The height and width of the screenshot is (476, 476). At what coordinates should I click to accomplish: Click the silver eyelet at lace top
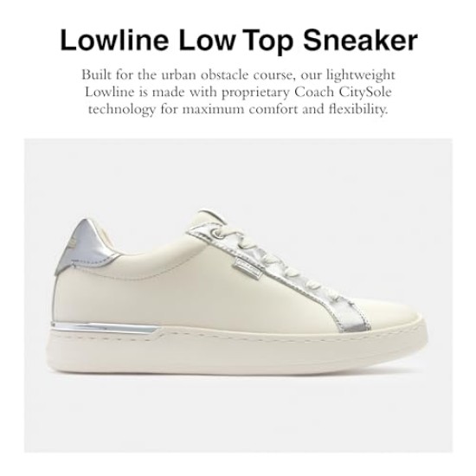coord(217,234)
